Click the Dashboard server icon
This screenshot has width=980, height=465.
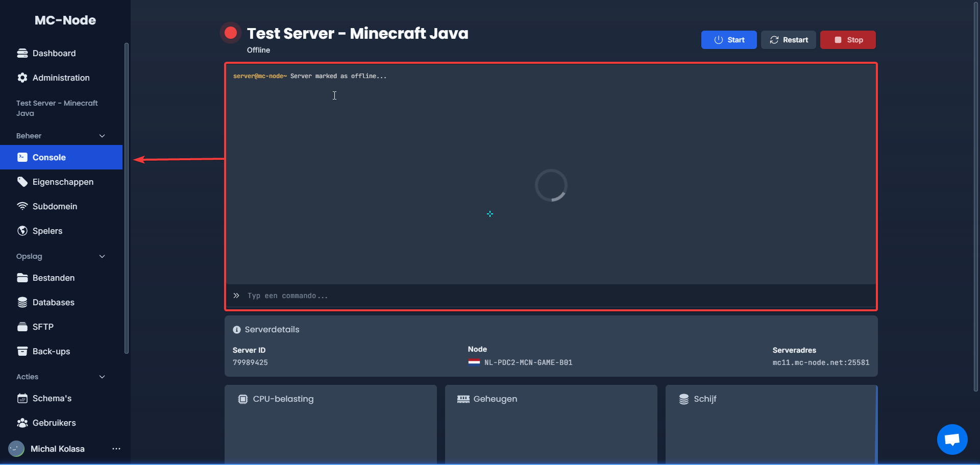pyautogui.click(x=22, y=53)
